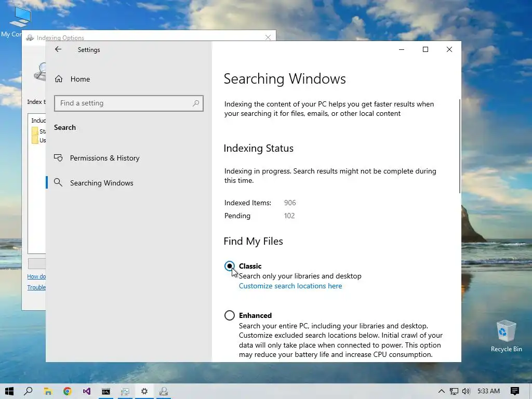
Task: Switch to Settings gear in taskbar
Action: (144, 391)
